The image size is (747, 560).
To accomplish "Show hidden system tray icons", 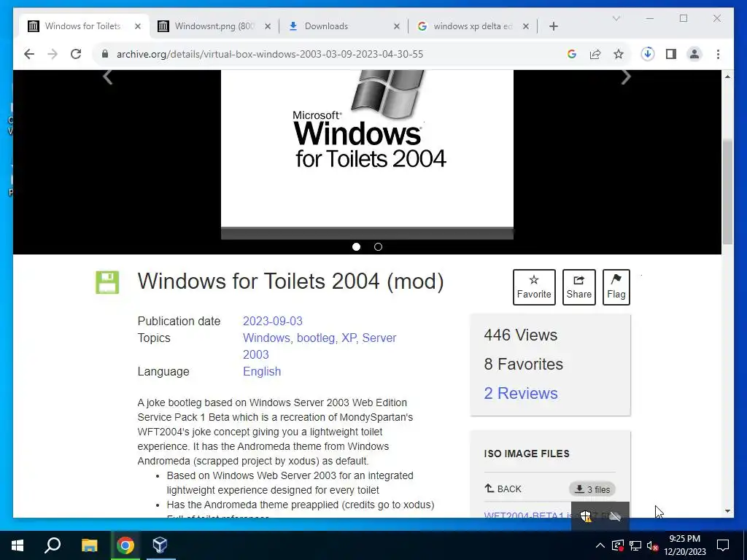I will pos(600,545).
